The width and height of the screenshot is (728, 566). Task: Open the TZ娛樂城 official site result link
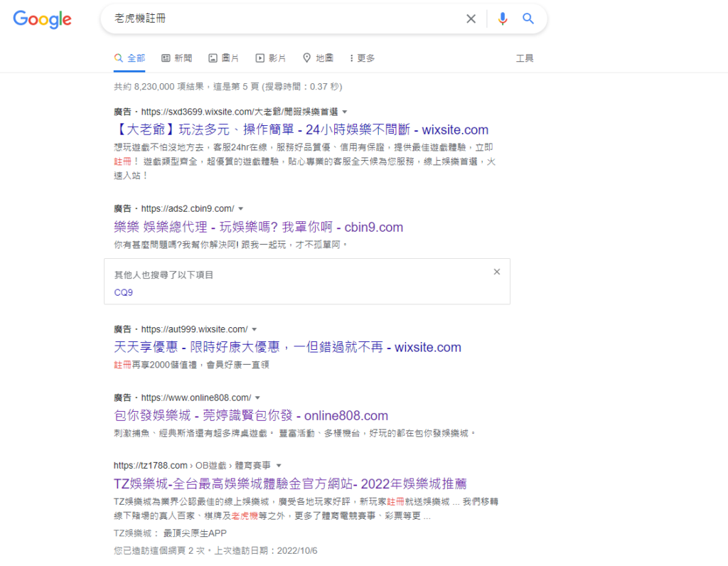coord(290,484)
